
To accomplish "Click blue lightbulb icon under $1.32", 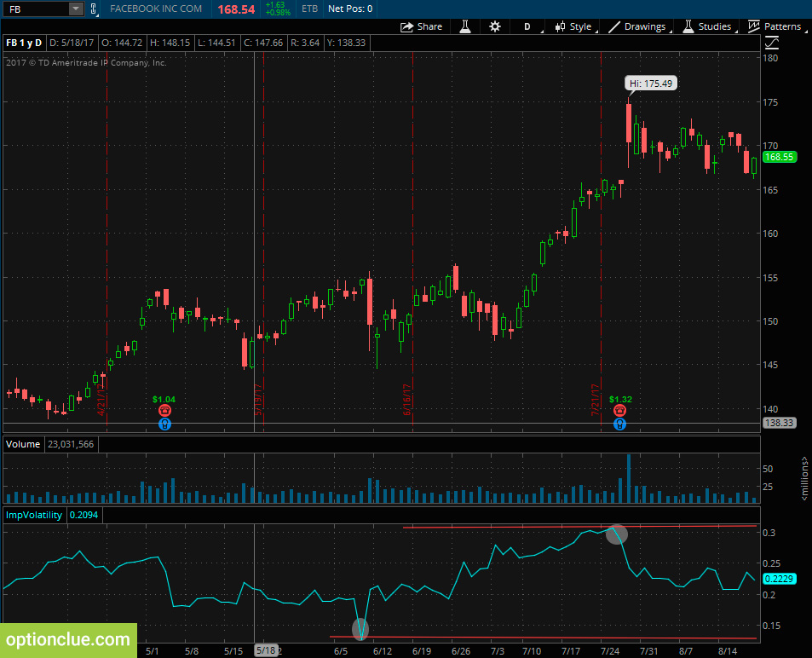I will [x=620, y=424].
